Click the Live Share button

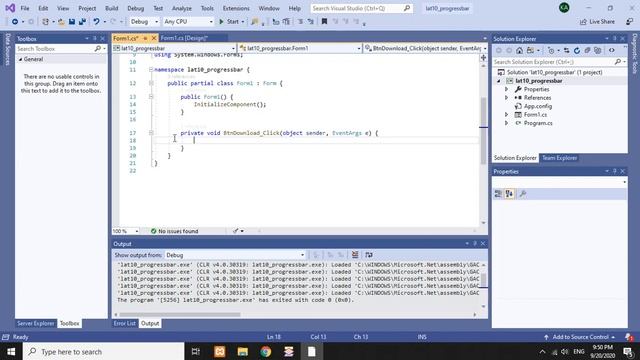597,22
